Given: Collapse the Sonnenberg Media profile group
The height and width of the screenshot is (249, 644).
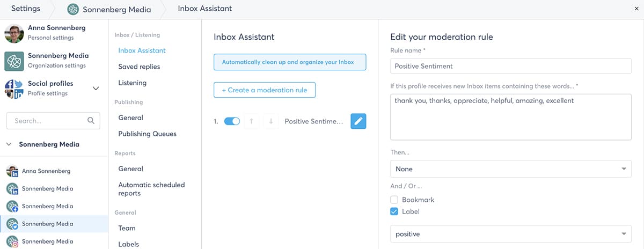Looking at the screenshot, I should 9,144.
